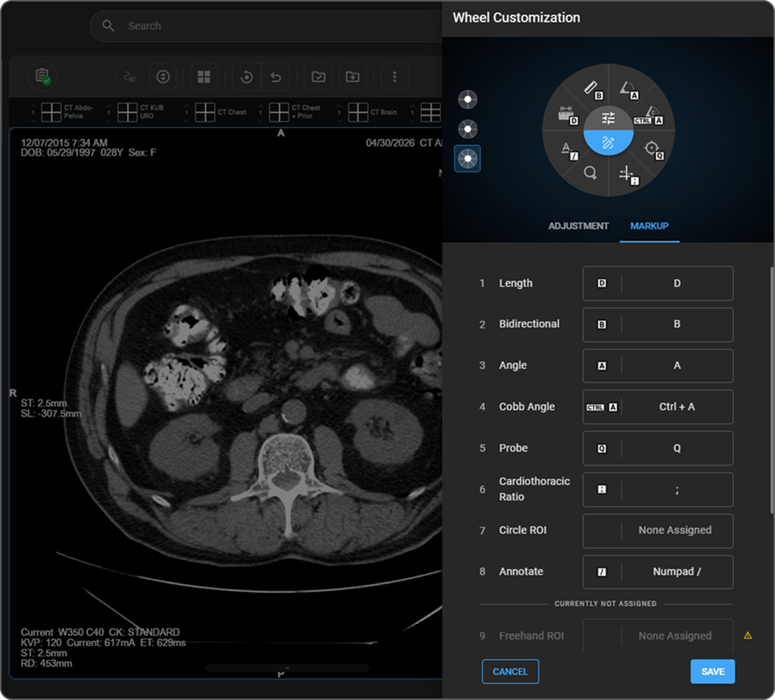Click the reset rotate icon
The height and width of the screenshot is (700, 775).
[x=247, y=77]
